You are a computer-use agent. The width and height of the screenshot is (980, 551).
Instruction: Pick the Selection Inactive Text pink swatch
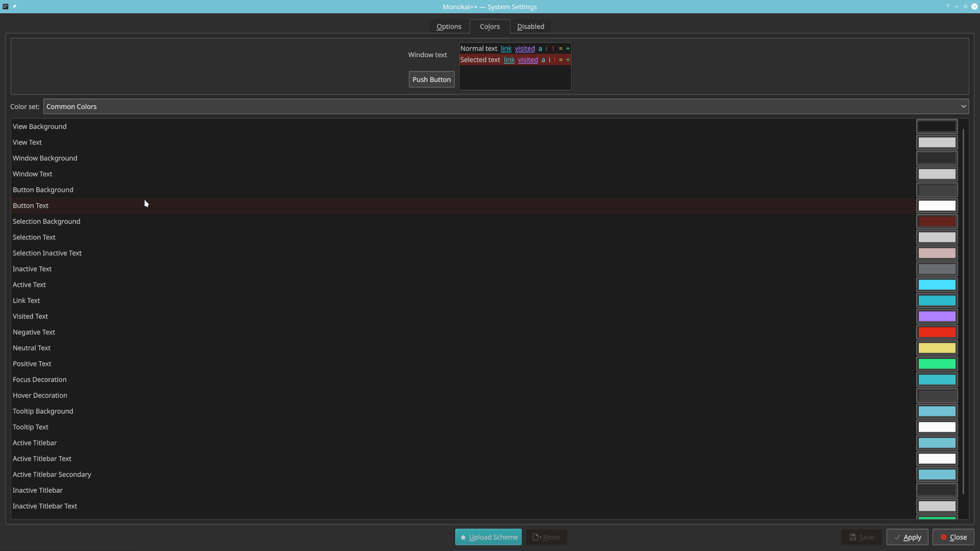(937, 253)
